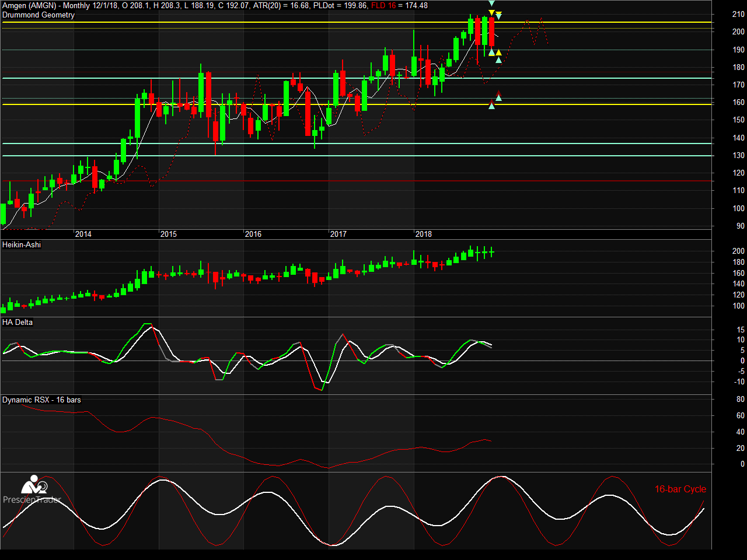This screenshot has width=747, height=560.
Task: Click the 90 price axis label
Action: click(740, 226)
